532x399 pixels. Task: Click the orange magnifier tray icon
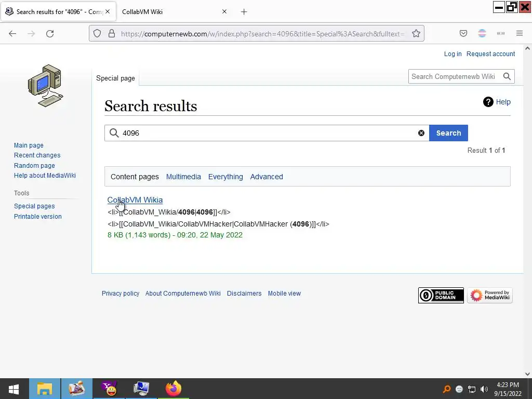[447, 389]
